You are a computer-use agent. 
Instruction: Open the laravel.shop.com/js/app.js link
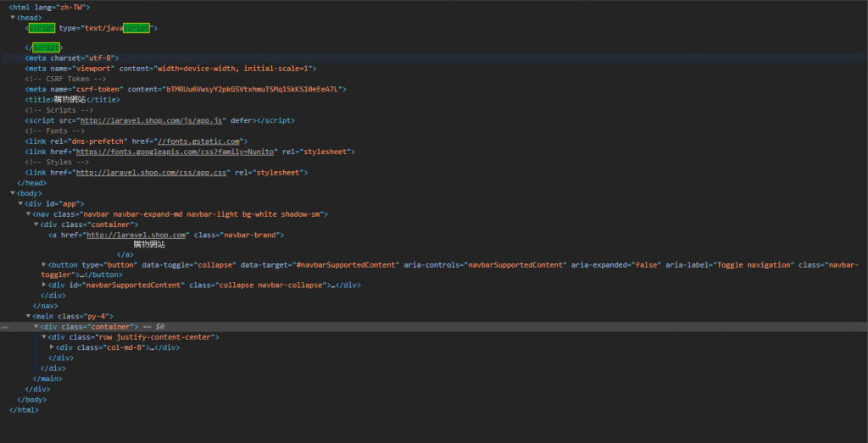point(151,120)
